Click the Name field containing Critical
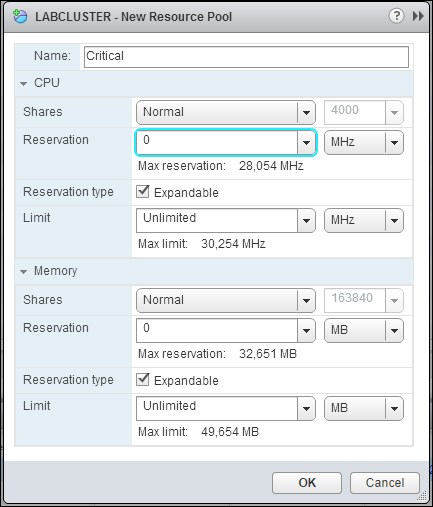Screen dimensions: 433x507 [246, 57]
